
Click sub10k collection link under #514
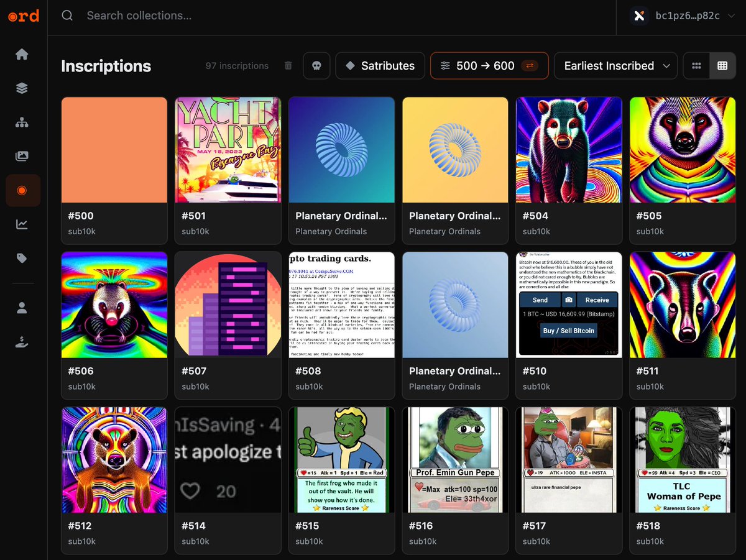(x=195, y=541)
